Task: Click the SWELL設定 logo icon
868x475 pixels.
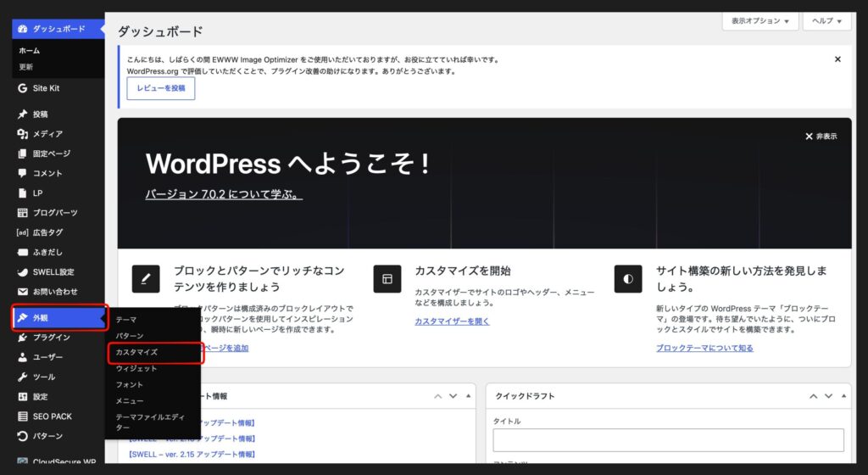Action: [x=23, y=271]
